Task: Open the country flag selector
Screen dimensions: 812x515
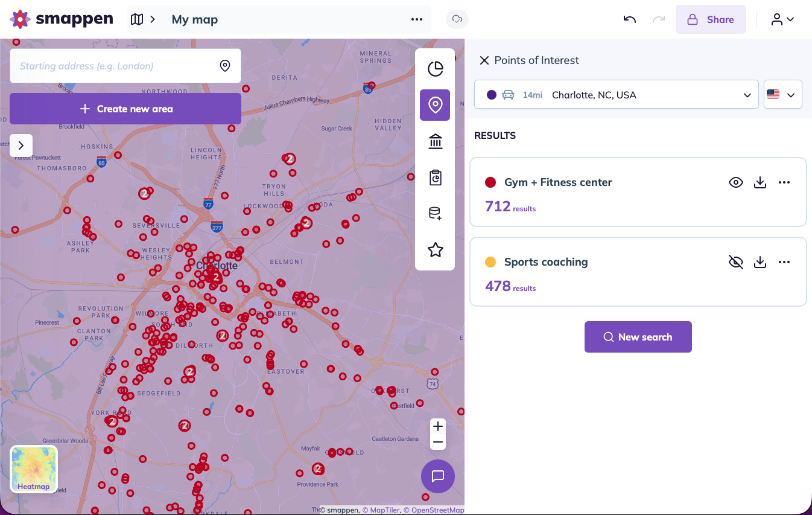Action: click(x=783, y=95)
